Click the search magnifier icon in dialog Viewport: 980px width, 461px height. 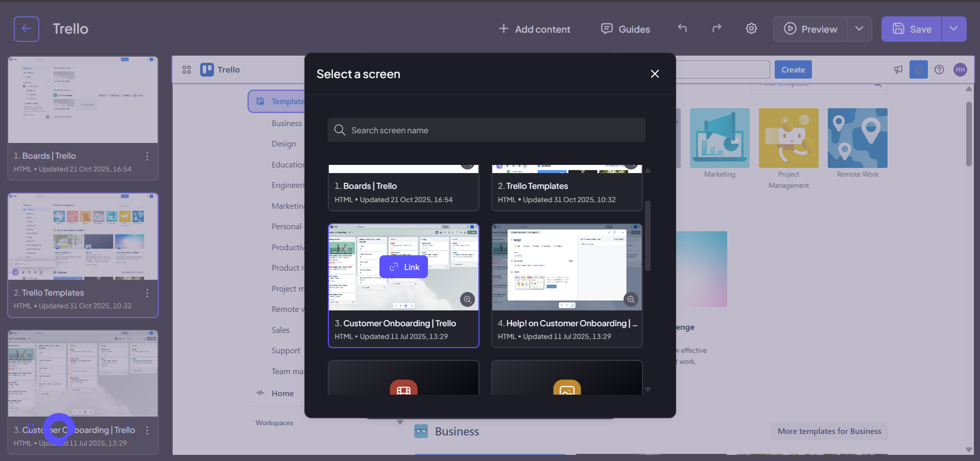pos(340,130)
